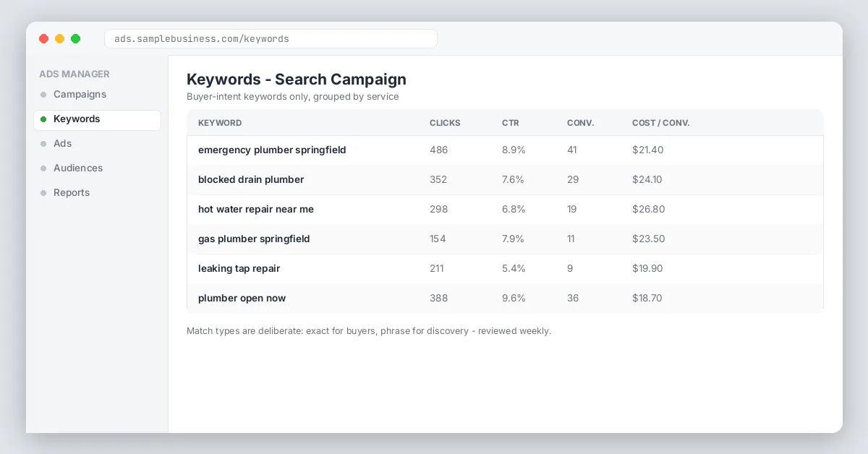Screen dimensions: 868x454
Task: Click the 7.6% CTR cell
Action: tap(514, 180)
